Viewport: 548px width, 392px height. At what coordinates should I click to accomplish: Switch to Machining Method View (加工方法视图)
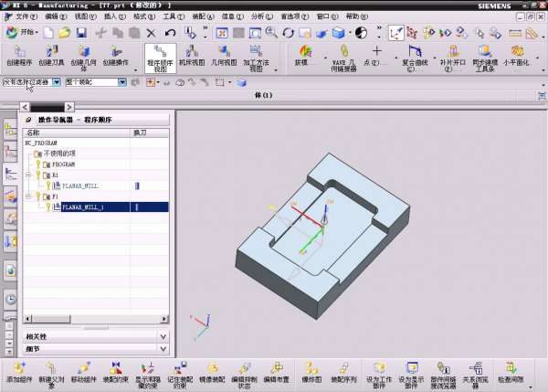tap(256, 58)
